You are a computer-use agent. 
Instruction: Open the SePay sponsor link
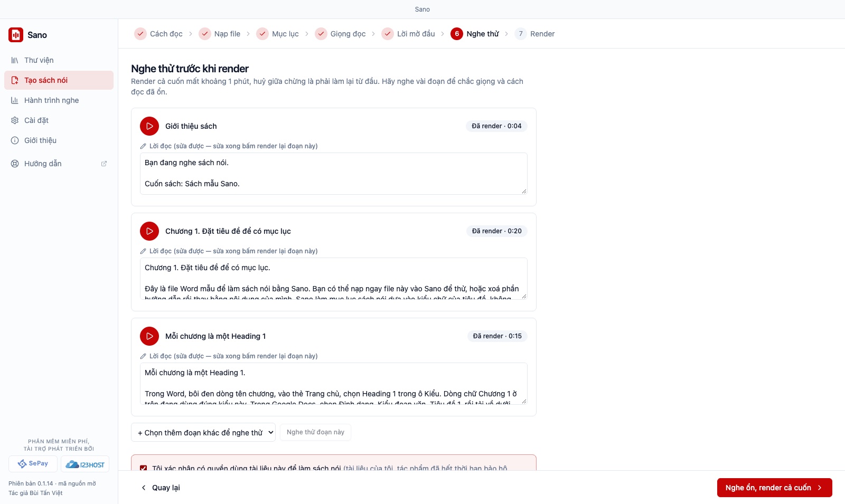click(33, 464)
